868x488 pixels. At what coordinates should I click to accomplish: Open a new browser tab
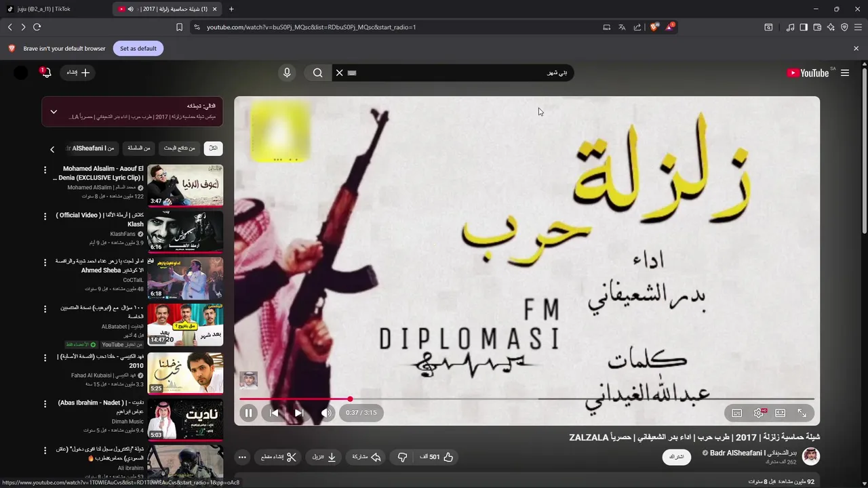[231, 9]
